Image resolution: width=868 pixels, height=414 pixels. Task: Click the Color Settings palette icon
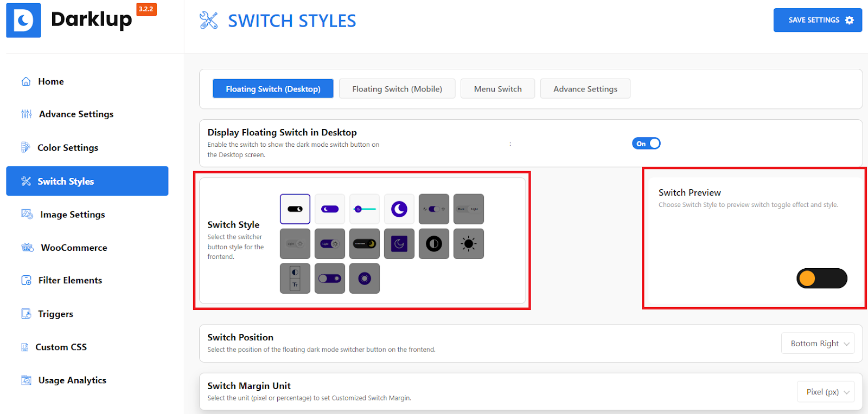[x=25, y=147]
